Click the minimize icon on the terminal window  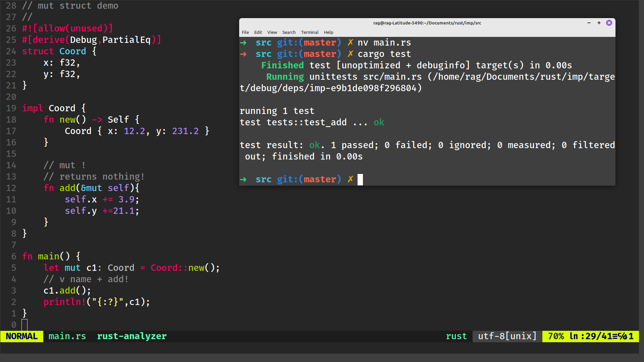[589, 23]
